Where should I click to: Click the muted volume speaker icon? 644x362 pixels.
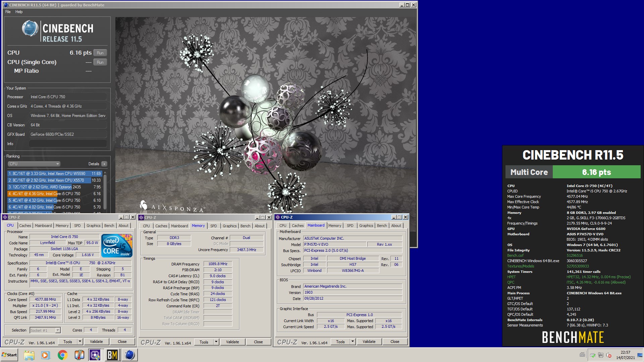pos(609,355)
